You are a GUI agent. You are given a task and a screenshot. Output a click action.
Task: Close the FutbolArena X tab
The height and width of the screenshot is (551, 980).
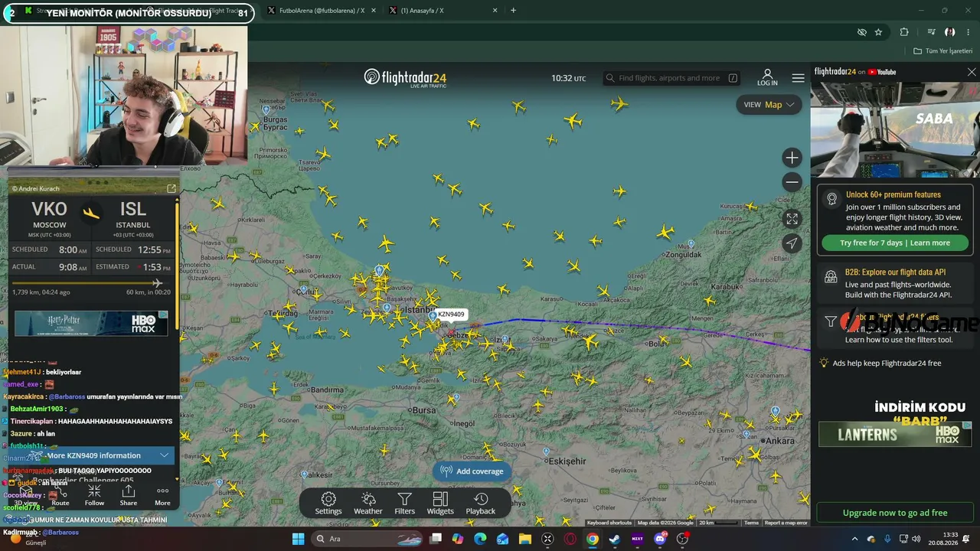[374, 11]
